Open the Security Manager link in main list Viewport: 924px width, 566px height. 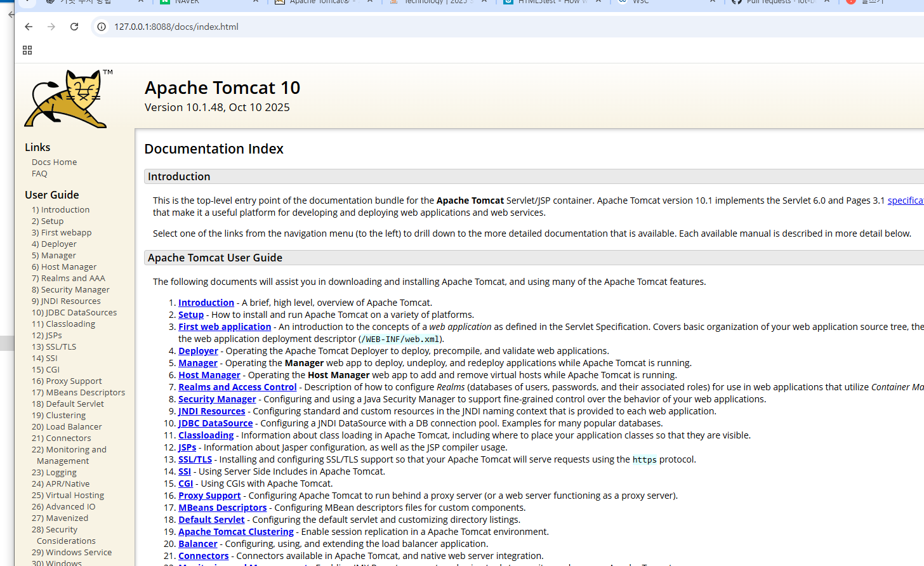217,399
